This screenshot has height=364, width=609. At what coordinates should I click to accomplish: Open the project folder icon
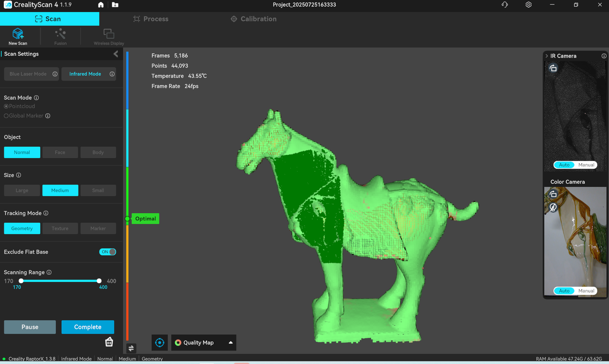pos(115,5)
